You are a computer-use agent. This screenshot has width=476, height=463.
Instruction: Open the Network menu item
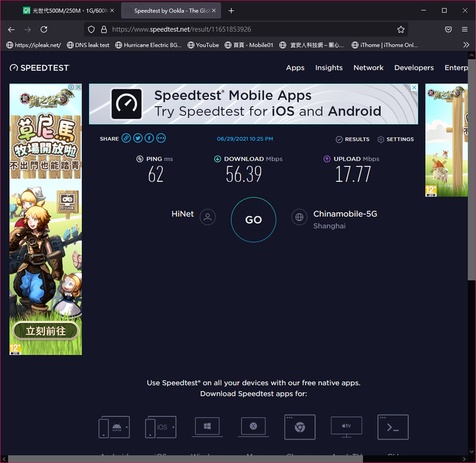(368, 67)
